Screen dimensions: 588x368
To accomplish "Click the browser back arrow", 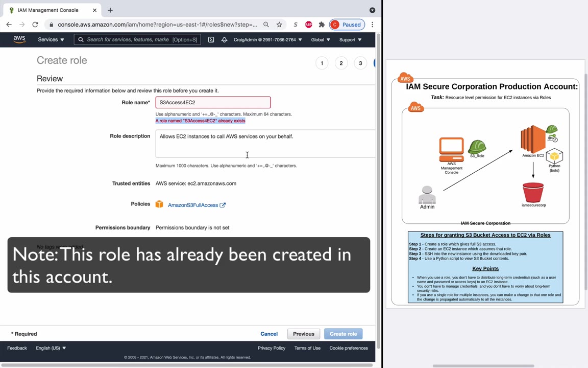I will tap(9, 25).
